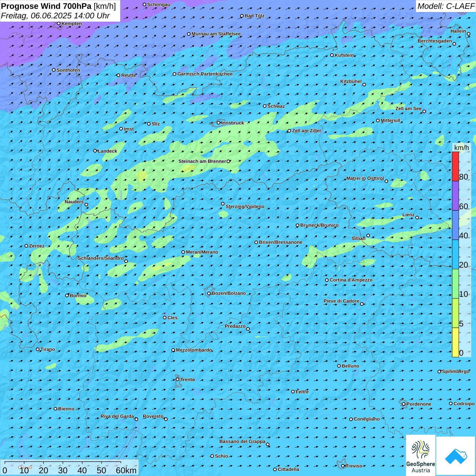Select the yellow 0–5 km/h legend color

point(455,342)
